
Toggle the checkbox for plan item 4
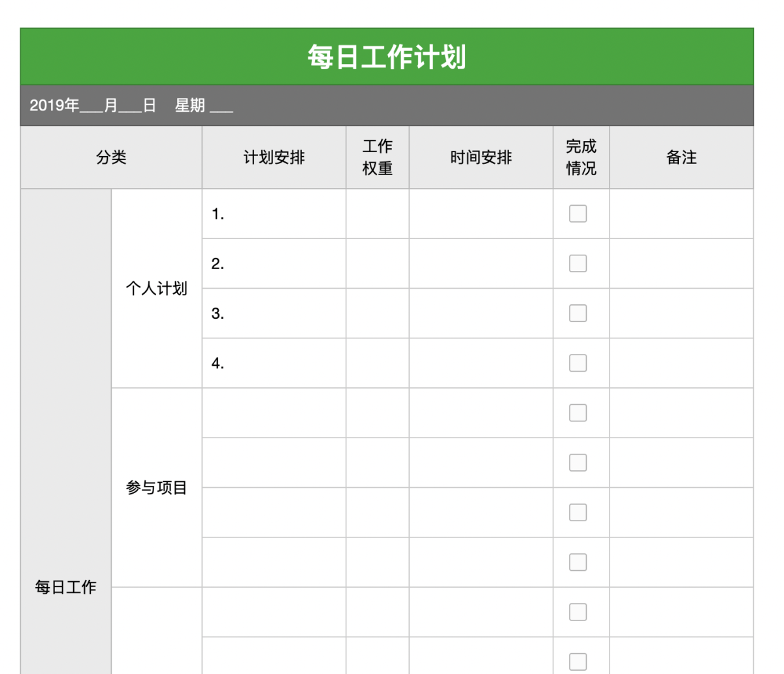[578, 363]
